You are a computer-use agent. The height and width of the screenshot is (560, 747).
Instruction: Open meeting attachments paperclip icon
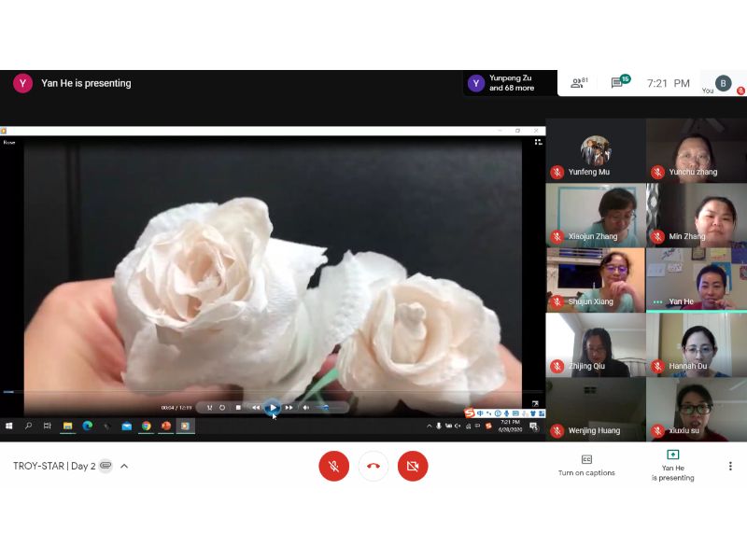click(x=106, y=465)
